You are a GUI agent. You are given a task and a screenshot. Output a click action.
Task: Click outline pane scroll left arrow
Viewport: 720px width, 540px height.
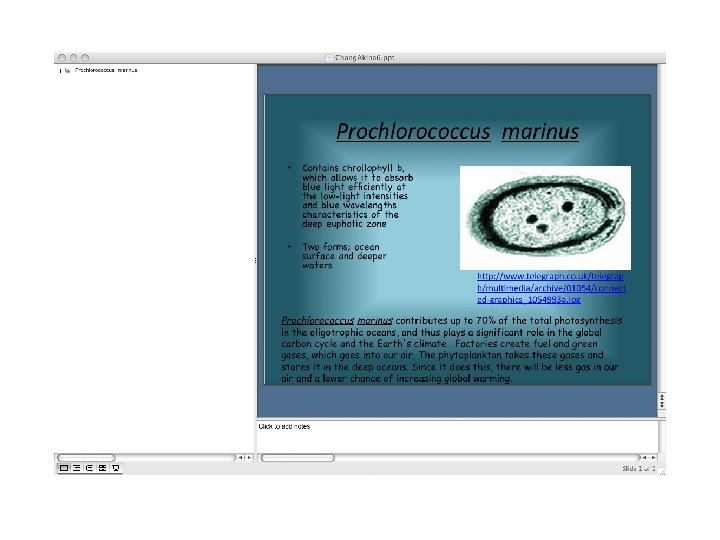(x=241, y=457)
